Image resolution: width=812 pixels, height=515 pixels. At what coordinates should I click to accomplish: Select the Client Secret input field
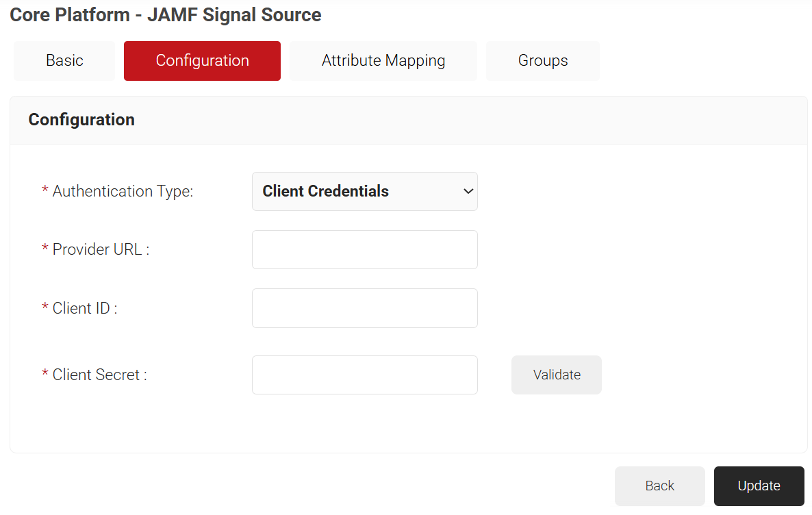(364, 375)
